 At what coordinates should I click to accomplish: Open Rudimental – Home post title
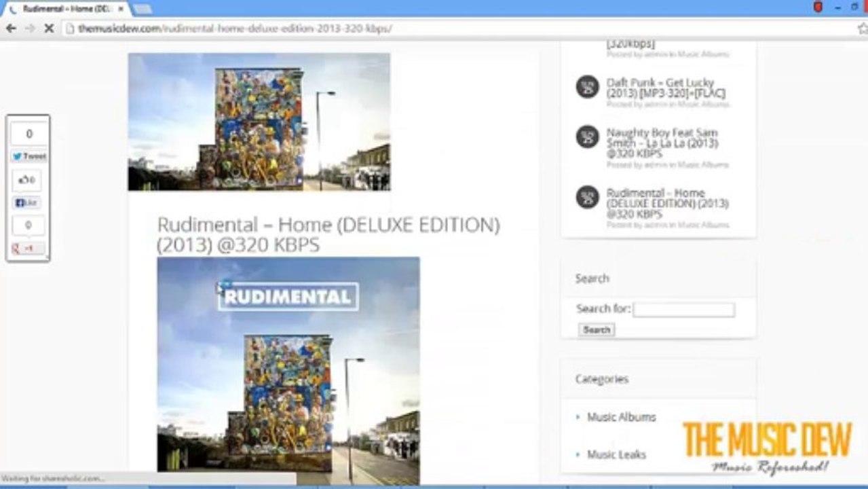pyautogui.click(x=328, y=234)
